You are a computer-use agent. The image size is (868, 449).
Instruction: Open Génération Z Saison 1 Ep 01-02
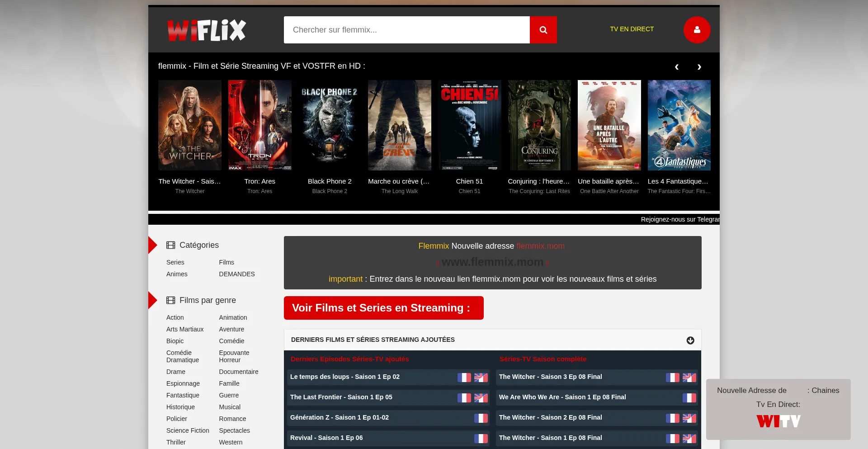[340, 417]
